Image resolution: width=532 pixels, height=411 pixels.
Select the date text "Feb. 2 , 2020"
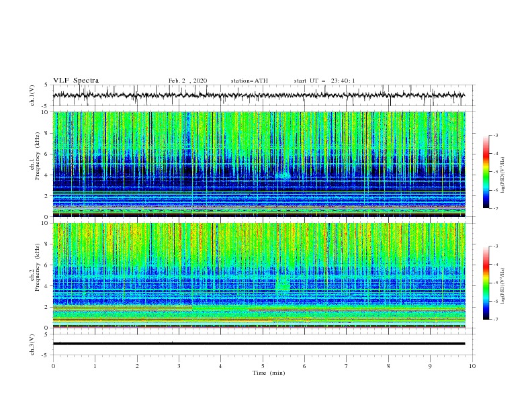pos(187,81)
